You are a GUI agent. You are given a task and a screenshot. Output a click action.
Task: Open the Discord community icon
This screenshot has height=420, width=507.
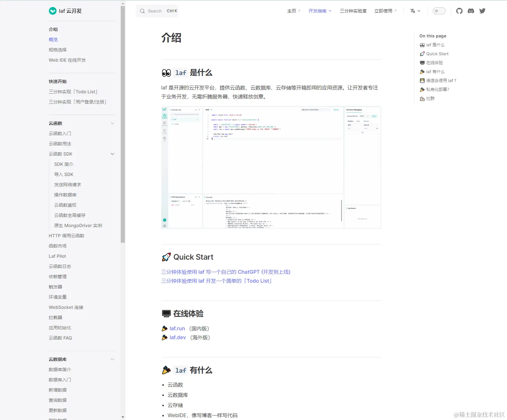471,11
